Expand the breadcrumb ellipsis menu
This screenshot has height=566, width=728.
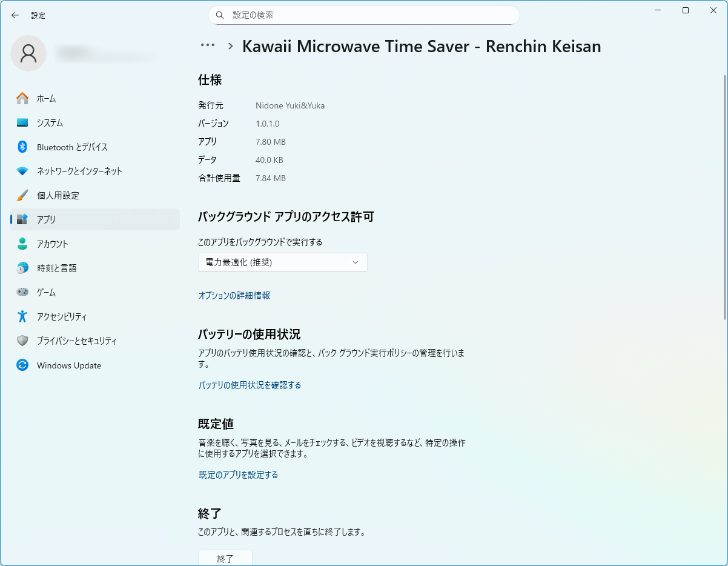[x=208, y=45]
